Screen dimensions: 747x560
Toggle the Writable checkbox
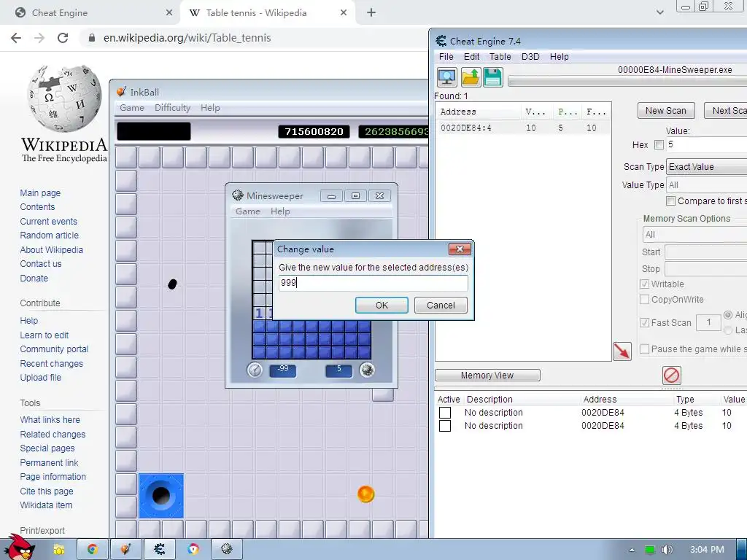tap(645, 284)
